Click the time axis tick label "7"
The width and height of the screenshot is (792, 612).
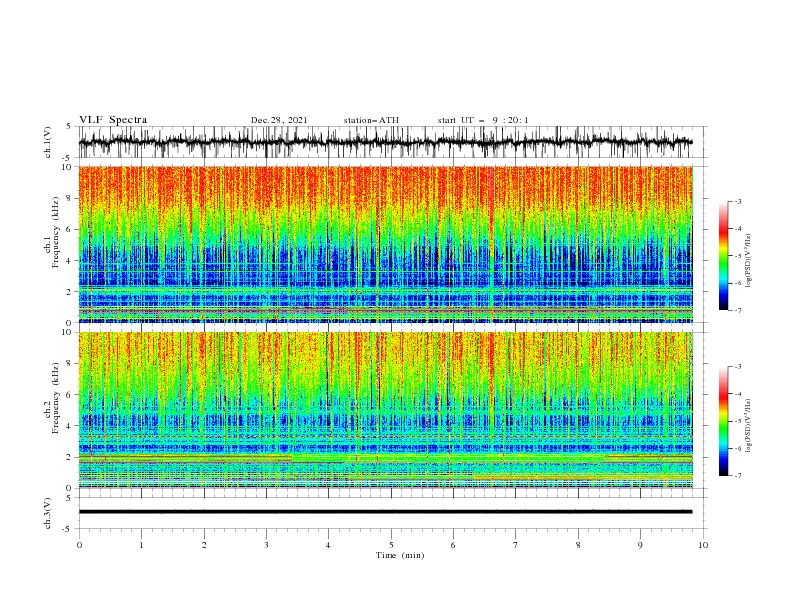pyautogui.click(x=516, y=545)
